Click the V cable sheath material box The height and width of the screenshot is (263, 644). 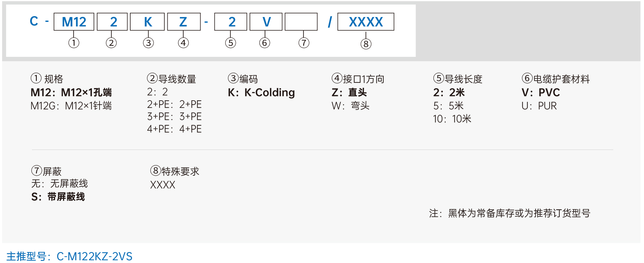coord(266,22)
